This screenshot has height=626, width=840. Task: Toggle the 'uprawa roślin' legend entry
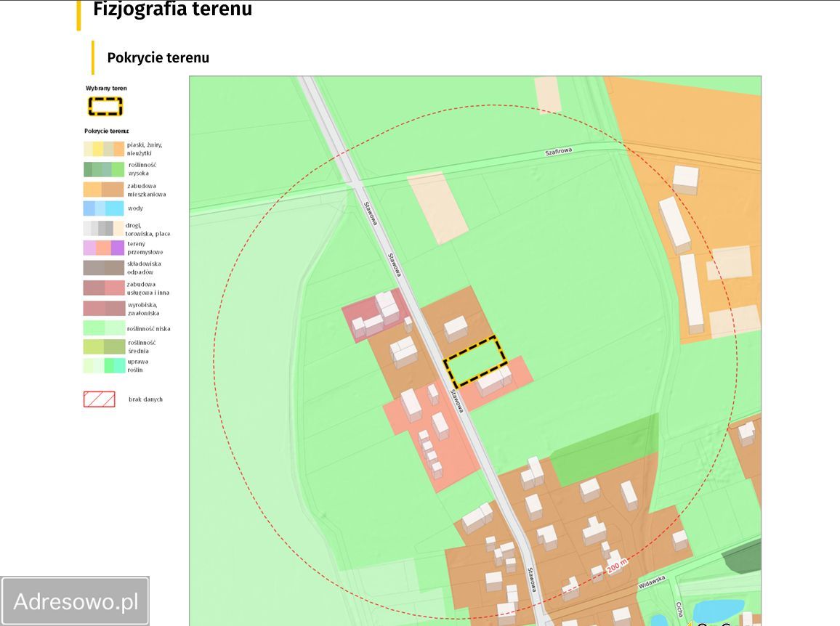click(x=103, y=365)
